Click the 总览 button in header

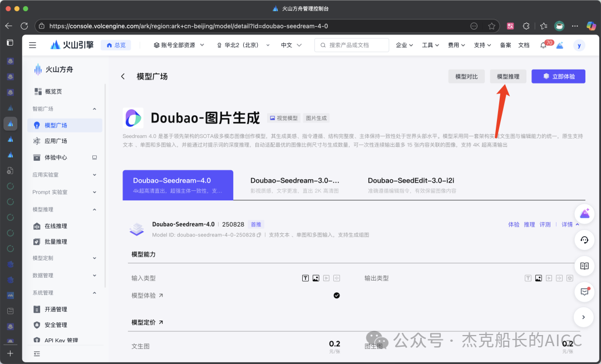(116, 45)
